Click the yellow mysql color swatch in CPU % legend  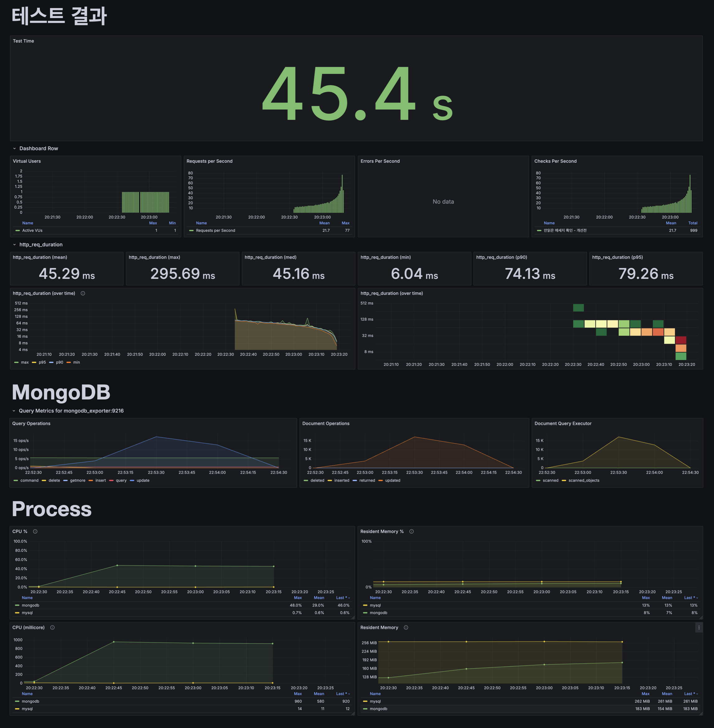17,613
